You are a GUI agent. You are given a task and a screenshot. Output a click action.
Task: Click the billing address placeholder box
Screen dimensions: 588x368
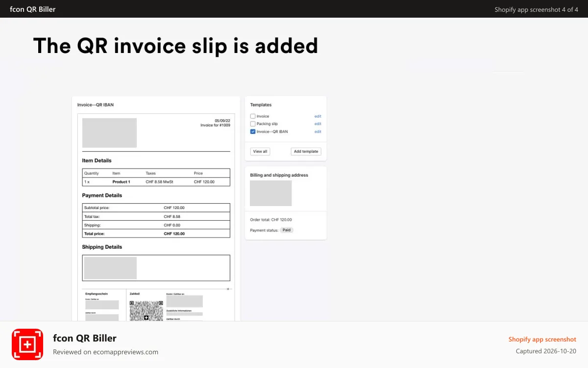click(x=270, y=193)
